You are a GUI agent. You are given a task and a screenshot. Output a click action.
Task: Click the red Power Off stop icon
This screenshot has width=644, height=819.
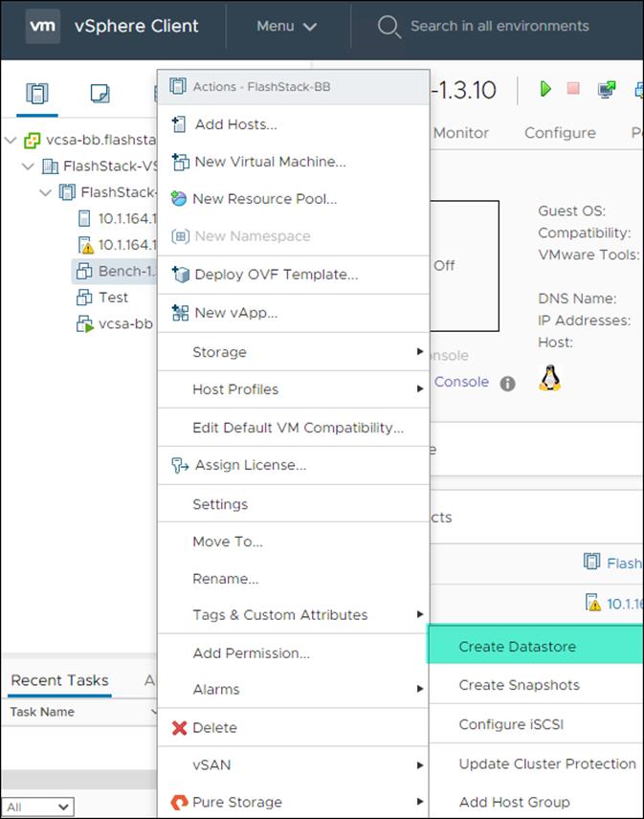pyautogui.click(x=573, y=88)
